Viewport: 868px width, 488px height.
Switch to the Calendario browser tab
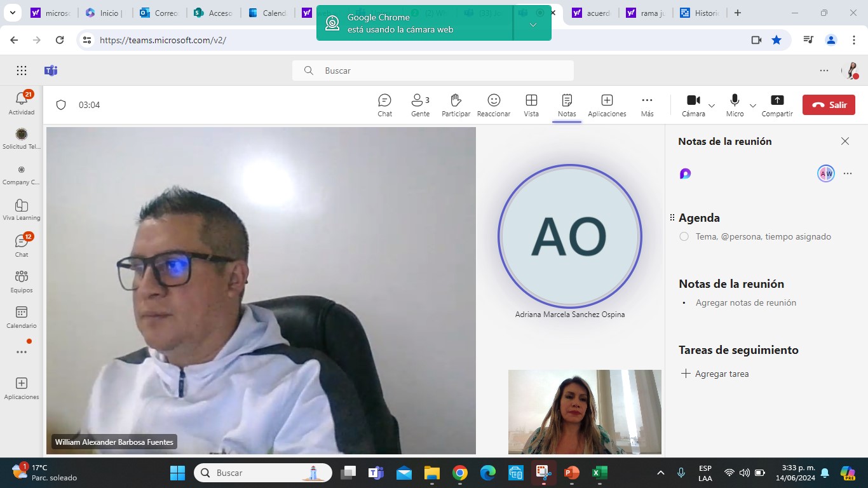coord(268,13)
